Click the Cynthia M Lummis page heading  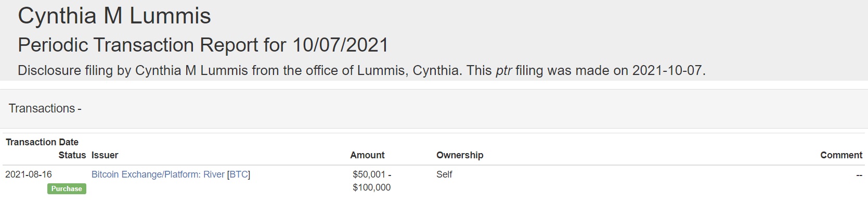114,16
